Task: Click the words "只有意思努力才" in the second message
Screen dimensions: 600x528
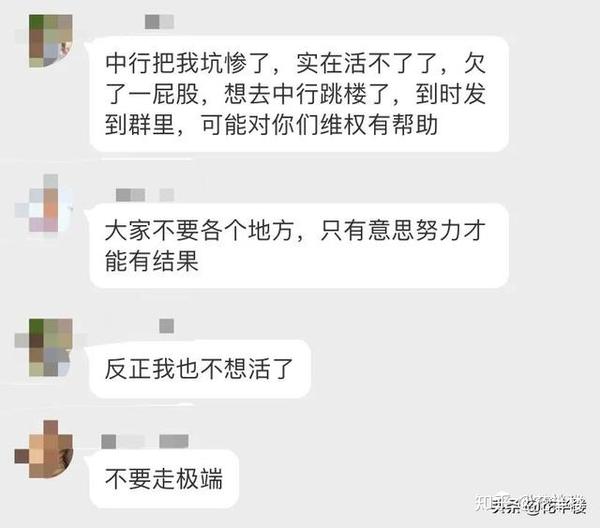Action: [x=403, y=230]
